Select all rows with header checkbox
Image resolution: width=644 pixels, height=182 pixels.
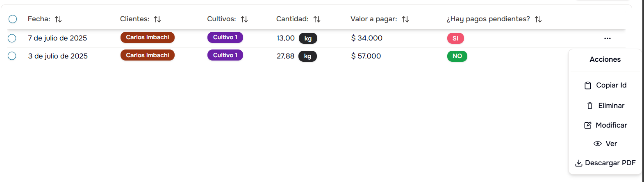13,19
